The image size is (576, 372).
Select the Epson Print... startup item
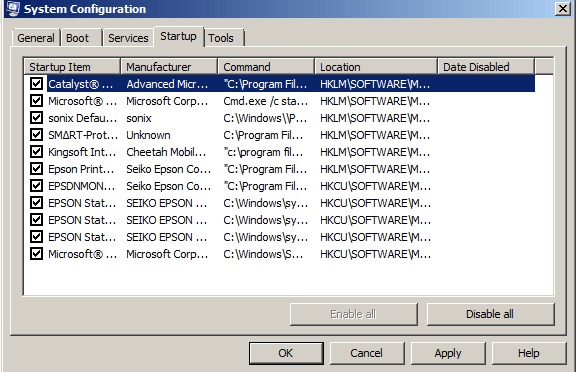(81, 169)
